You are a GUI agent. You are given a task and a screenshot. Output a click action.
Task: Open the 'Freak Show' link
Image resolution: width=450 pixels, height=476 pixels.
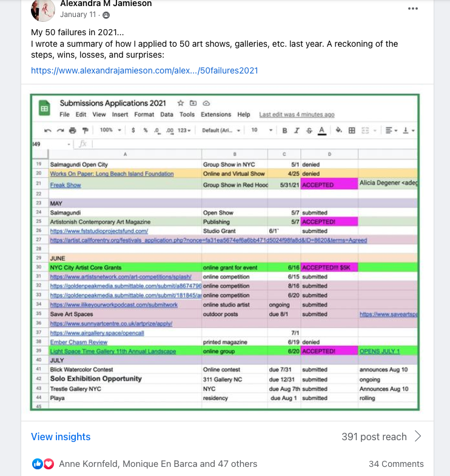(x=65, y=185)
